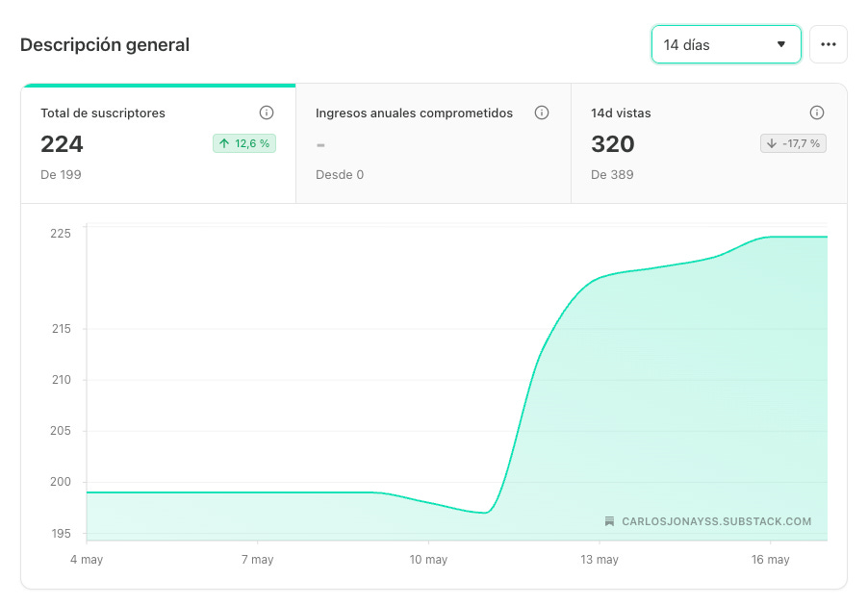This screenshot has height=605, width=868.
Task: Select the Total de suscriptores tab
Action: (159, 144)
